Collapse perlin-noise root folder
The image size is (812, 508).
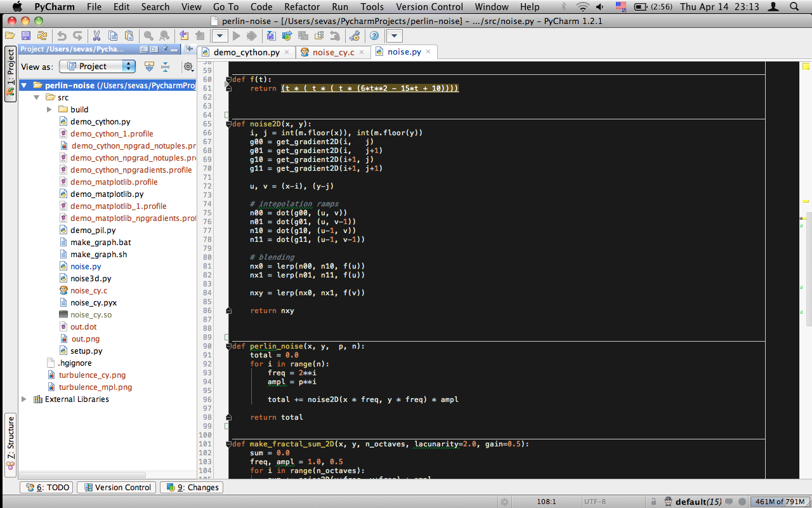tap(24, 85)
